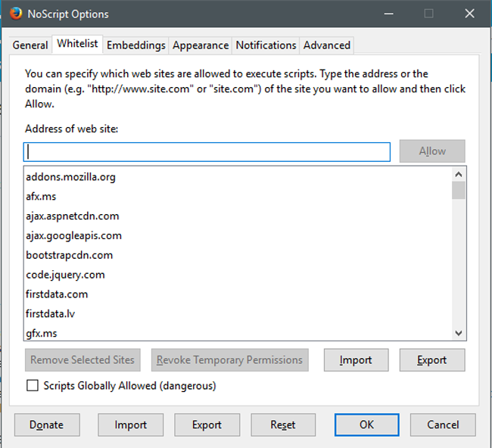Import settings using bottom Import next to Donate
Image resolution: width=492 pixels, height=448 pixels.
coord(130,425)
